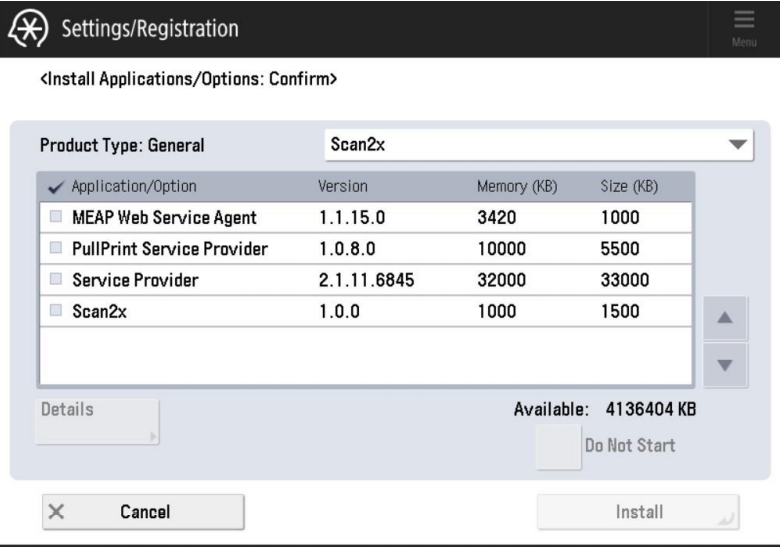Click the select-all checkmark in header

pos(55,186)
